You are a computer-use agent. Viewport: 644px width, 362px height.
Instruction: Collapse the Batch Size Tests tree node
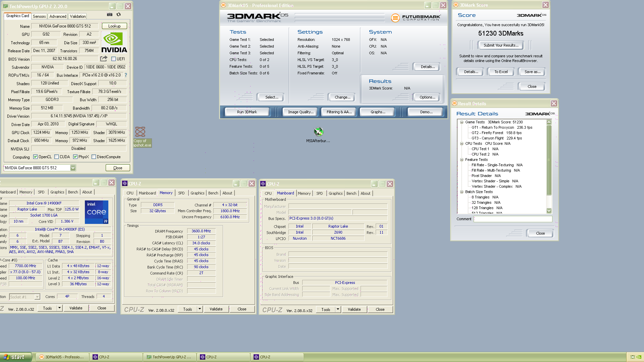[462, 192]
